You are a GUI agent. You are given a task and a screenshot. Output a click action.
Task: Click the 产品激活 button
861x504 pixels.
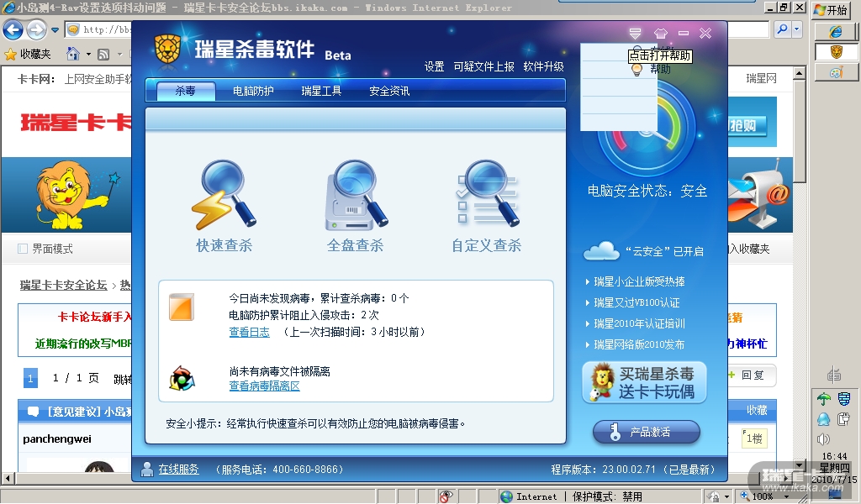tap(647, 432)
